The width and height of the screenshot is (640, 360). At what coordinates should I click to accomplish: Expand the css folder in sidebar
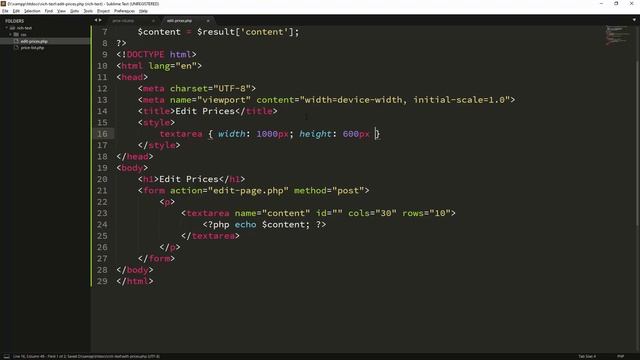[x=10, y=35]
